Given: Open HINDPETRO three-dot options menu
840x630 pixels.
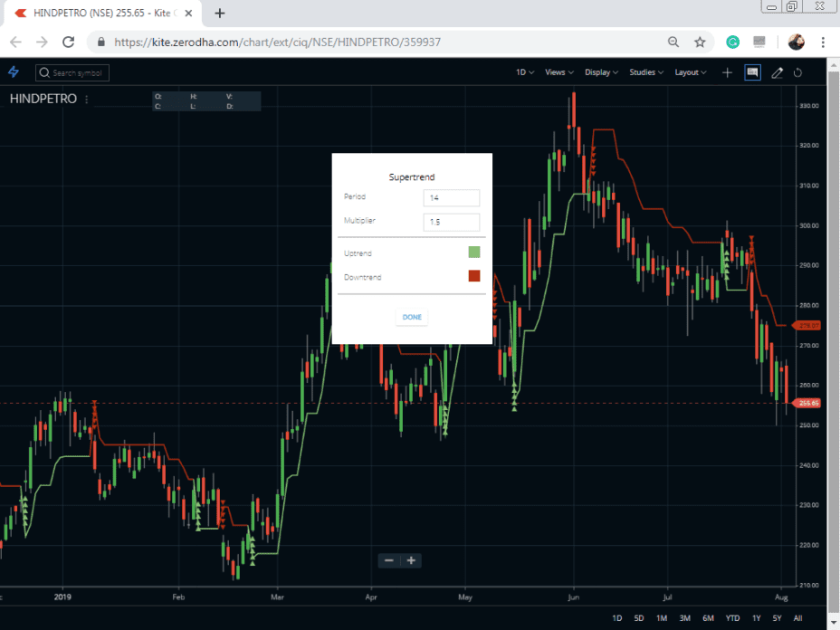Looking at the screenshot, I should pos(87,100).
